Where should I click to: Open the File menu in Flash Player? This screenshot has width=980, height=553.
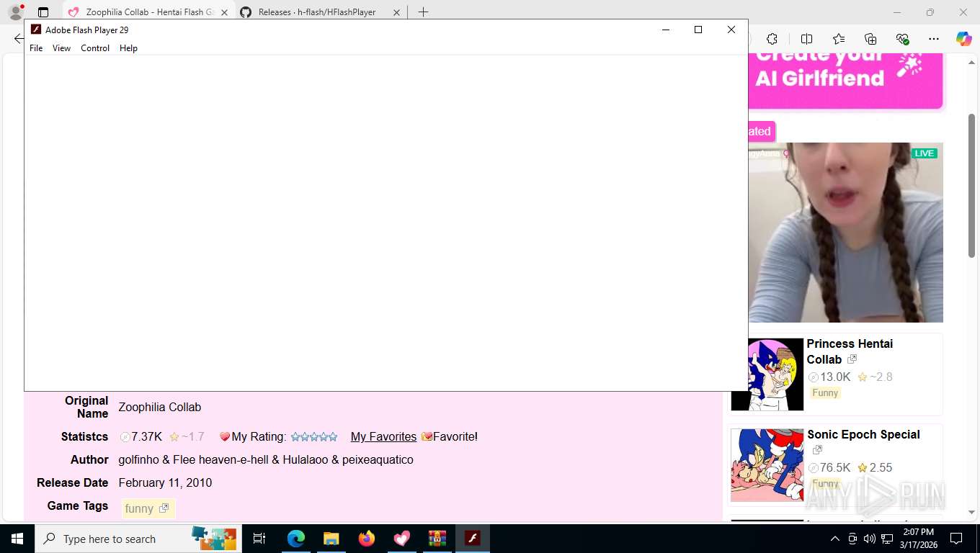coord(36,48)
